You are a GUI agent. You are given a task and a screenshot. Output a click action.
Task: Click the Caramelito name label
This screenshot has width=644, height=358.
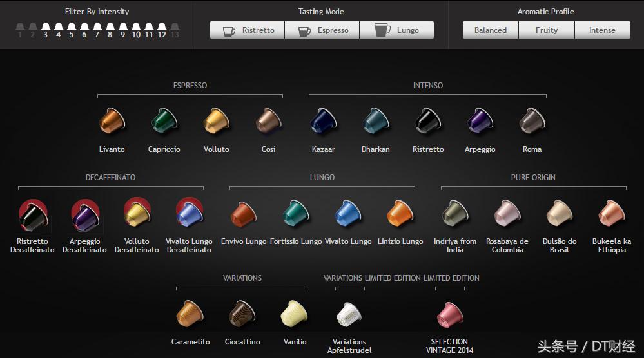point(190,342)
